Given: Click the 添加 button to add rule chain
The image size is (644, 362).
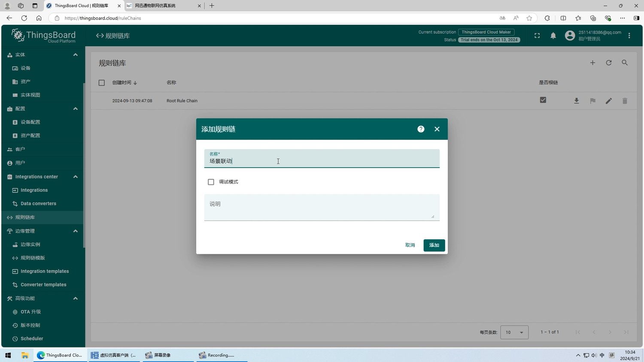Looking at the screenshot, I should 434,245.
